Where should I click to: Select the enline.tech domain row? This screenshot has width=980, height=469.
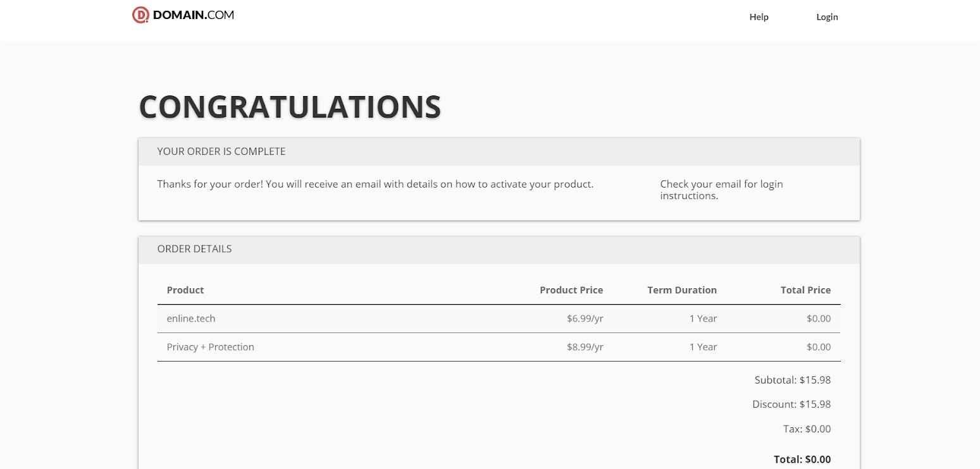(191, 319)
